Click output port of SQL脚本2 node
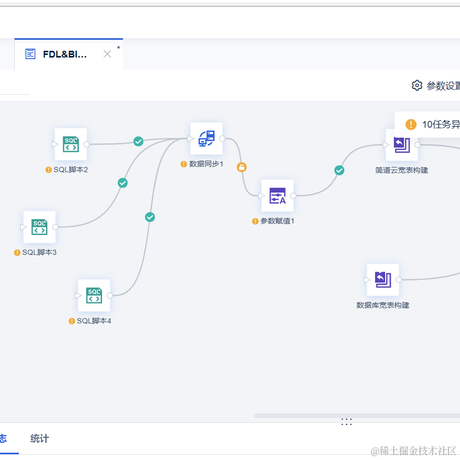The height and width of the screenshot is (460, 460). (86, 144)
